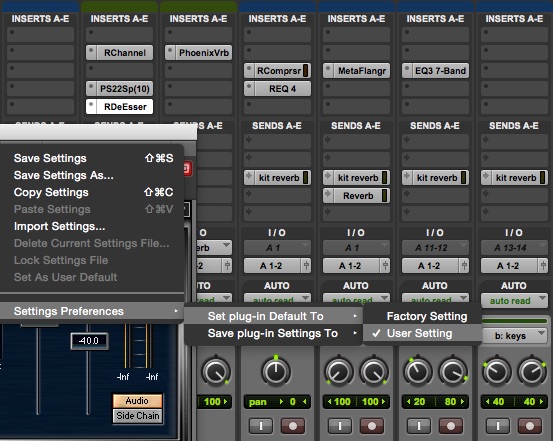Switch plug-in key input to Audio
This screenshot has height=441, width=553.
[x=137, y=401]
